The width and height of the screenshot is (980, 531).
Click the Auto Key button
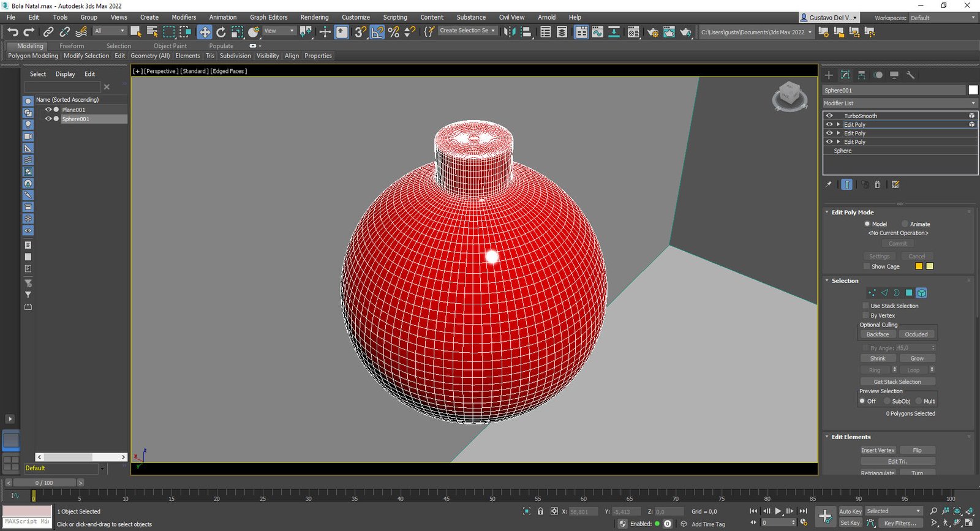pos(850,511)
